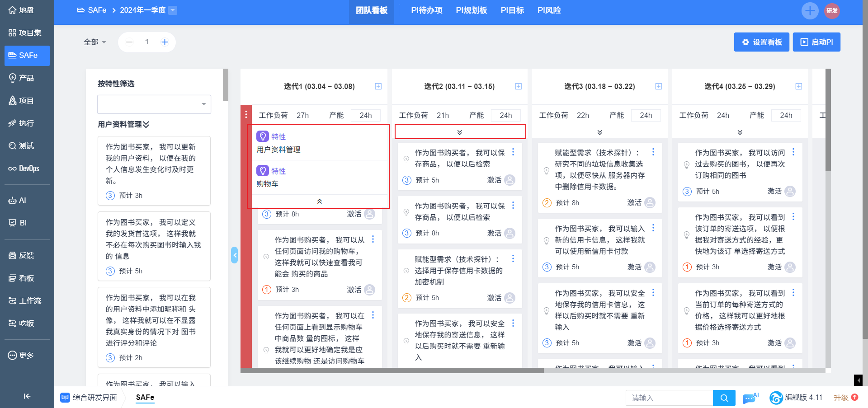This screenshot has width=868, height=408.
Task: Click the horizontal board scrollbar
Action: click(x=392, y=370)
